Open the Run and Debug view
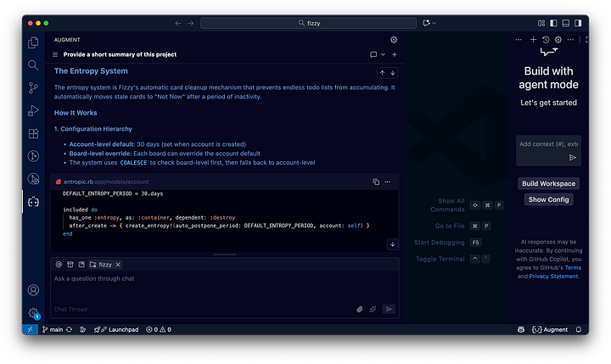611x364 pixels. tap(33, 110)
